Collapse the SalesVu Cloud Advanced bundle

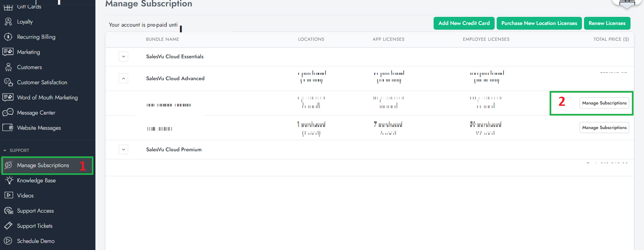[x=123, y=79]
